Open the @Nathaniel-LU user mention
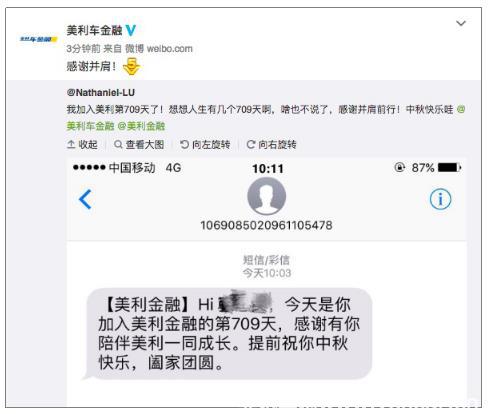 [101, 92]
